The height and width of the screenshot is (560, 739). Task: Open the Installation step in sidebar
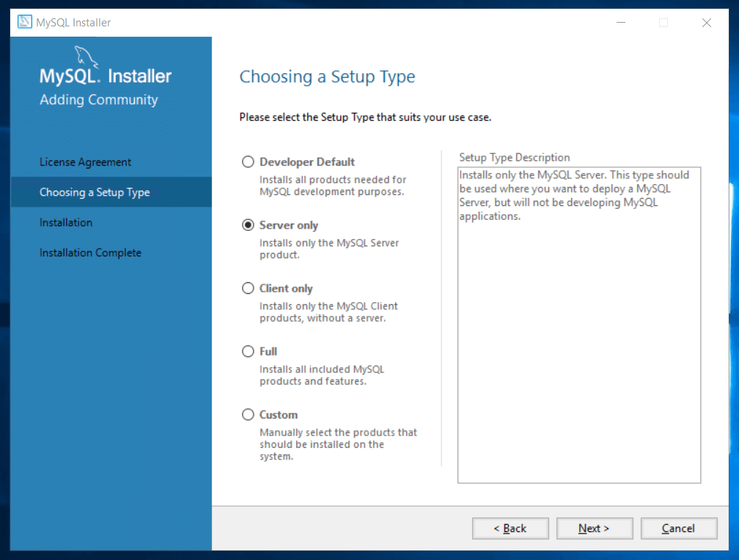66,222
